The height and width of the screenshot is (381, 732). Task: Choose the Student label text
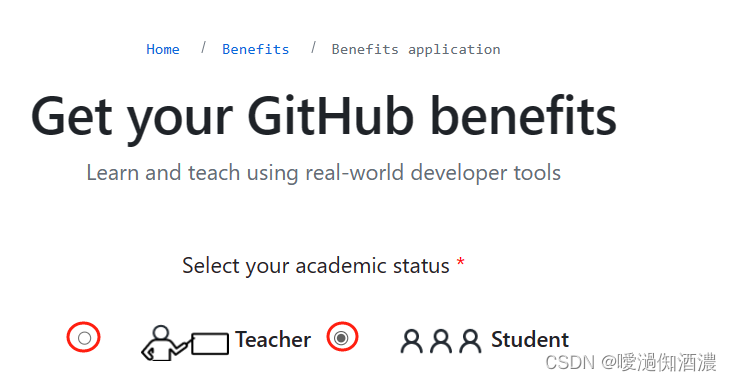coord(530,339)
